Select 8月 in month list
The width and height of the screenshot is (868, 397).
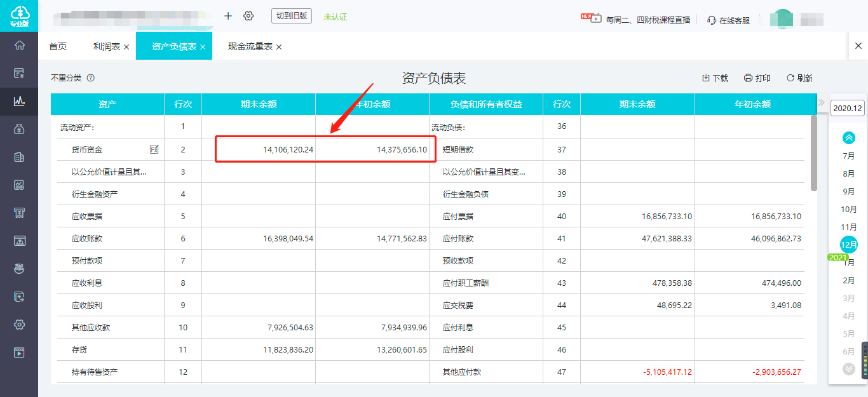pos(849,173)
